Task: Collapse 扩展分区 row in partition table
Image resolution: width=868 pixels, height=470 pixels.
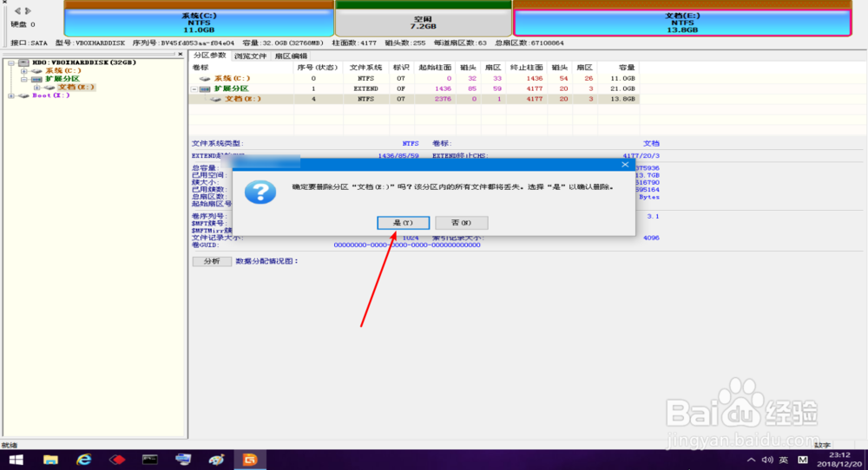Action: click(x=194, y=89)
